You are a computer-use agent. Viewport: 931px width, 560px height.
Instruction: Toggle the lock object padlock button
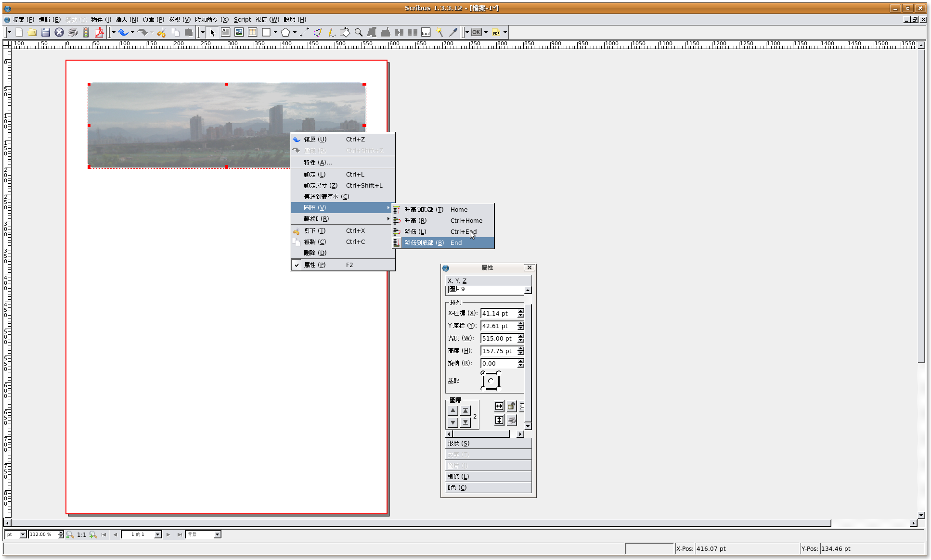pos(511,406)
